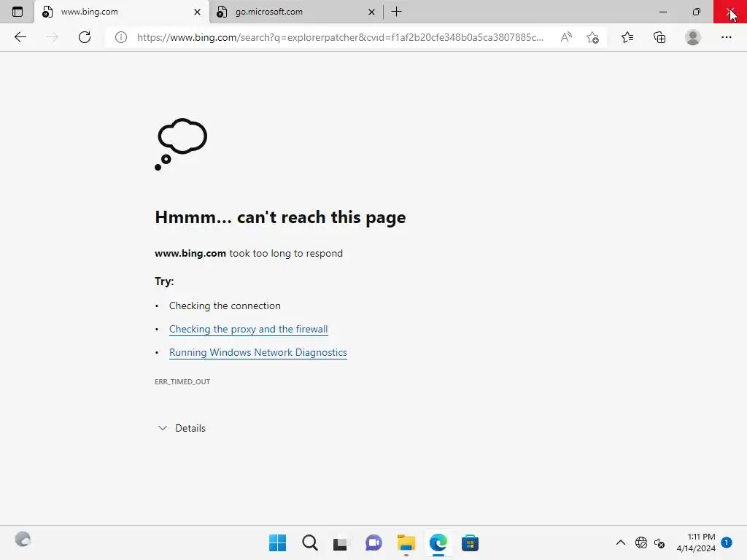Switch to the www.bing.com tab
The image size is (747, 560).
pyautogui.click(x=122, y=12)
